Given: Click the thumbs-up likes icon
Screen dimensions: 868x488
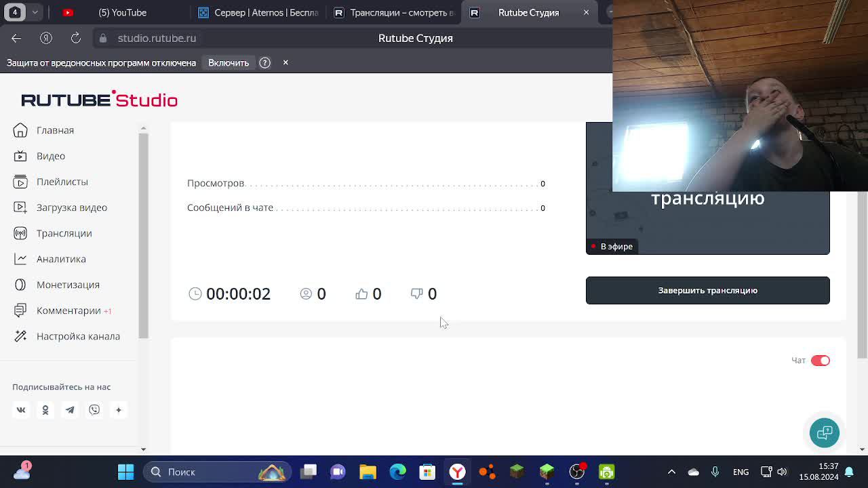Looking at the screenshot, I should (361, 293).
